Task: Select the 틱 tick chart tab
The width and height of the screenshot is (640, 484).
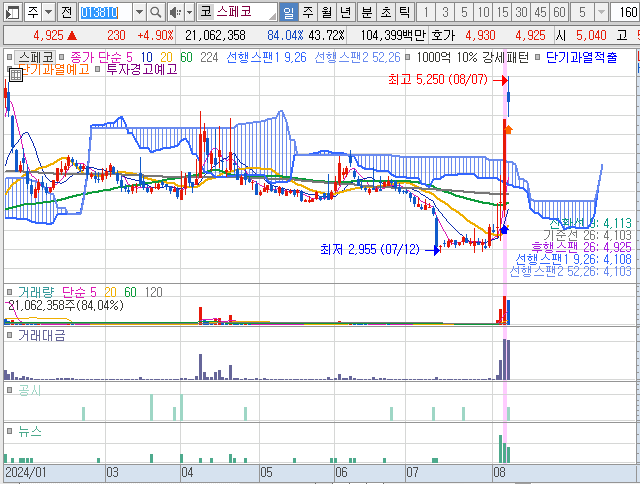Action: point(404,13)
